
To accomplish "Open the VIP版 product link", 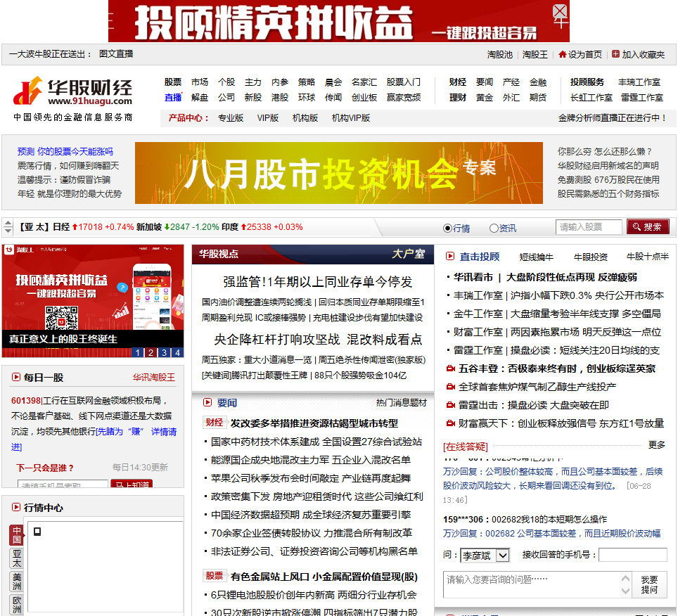I will coord(268,118).
